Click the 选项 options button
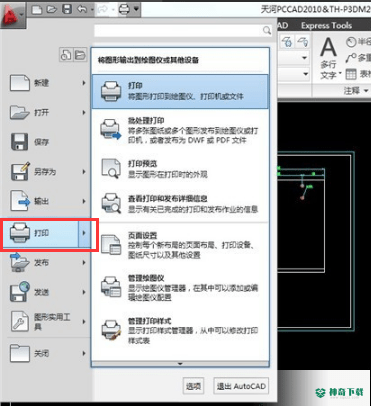 193,386
